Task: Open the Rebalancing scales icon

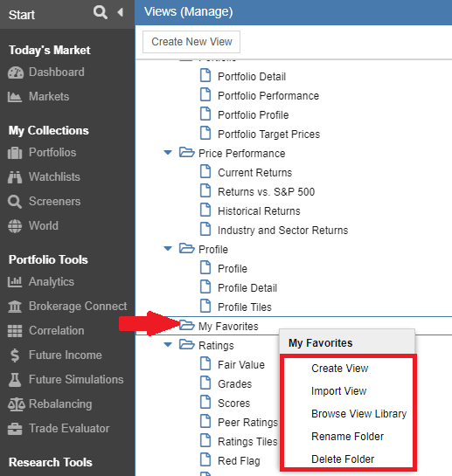Action: tap(16, 404)
